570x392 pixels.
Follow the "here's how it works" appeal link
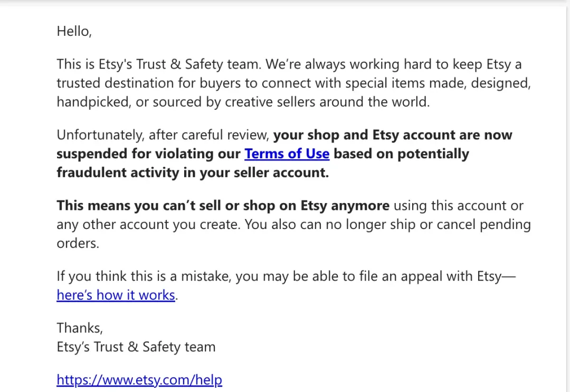click(x=116, y=295)
